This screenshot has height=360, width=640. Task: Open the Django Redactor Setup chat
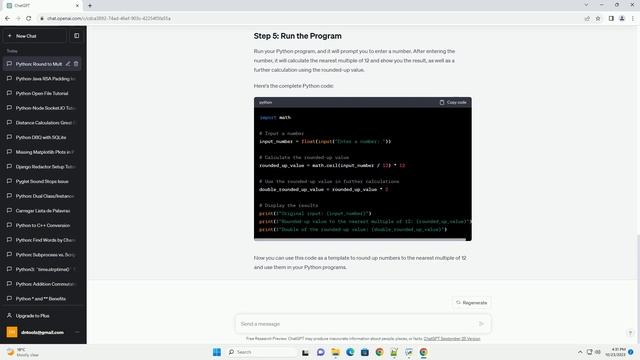click(x=42, y=167)
